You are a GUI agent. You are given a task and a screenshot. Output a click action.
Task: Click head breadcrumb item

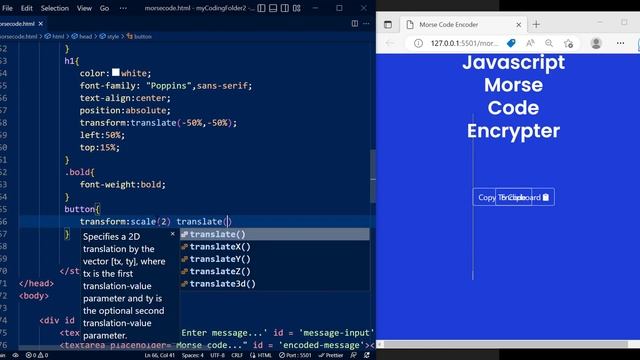(82, 36)
